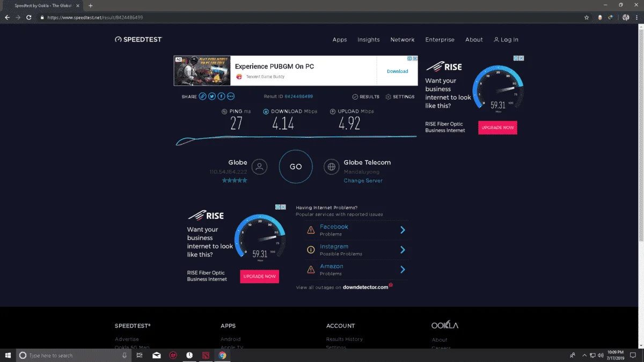
Task: Click the Facebook warning triangle icon
Action: [311, 230]
